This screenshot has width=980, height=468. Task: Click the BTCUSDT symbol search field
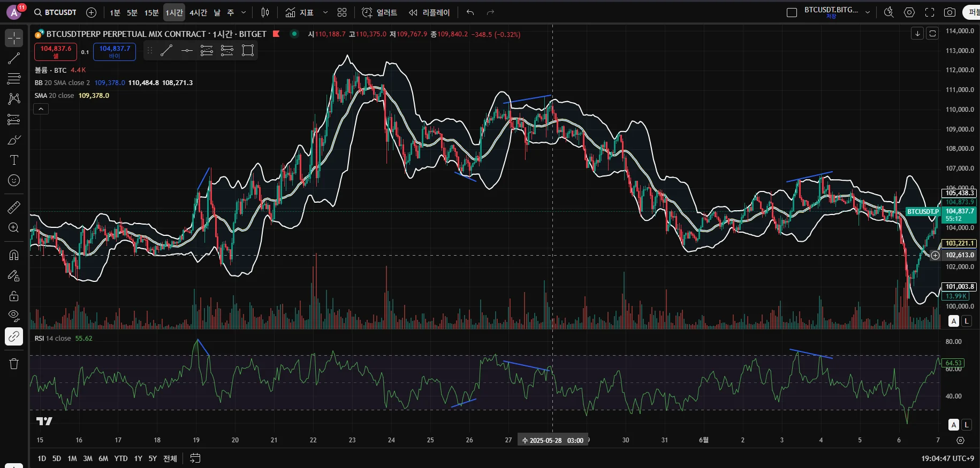[x=56, y=12]
